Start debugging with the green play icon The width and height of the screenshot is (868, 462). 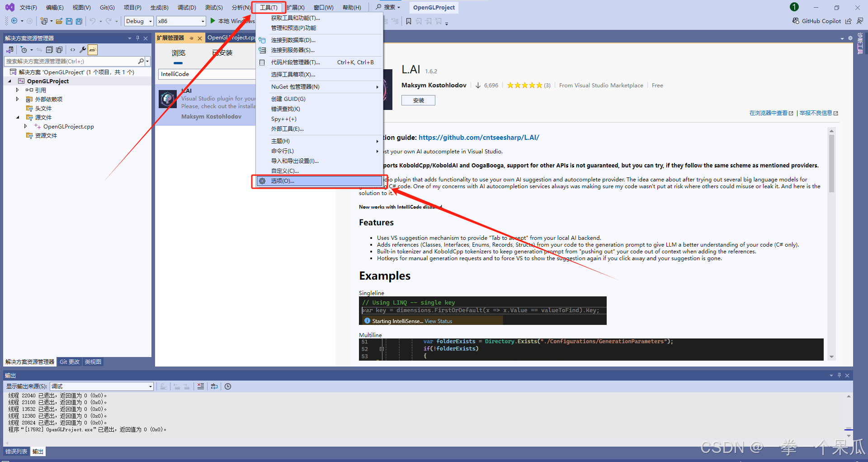[212, 21]
